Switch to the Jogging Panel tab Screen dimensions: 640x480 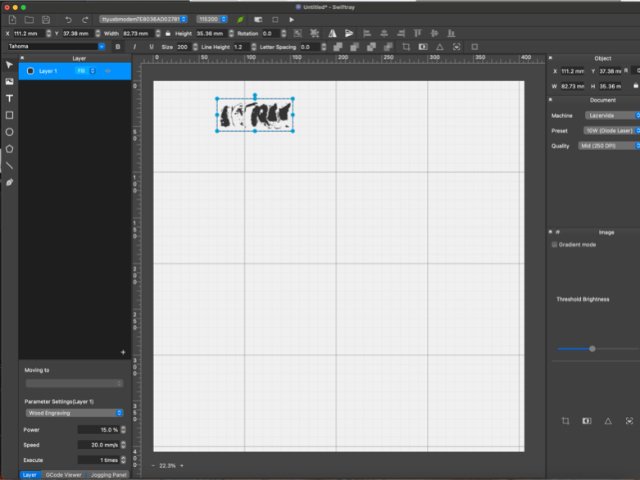[x=106, y=474]
